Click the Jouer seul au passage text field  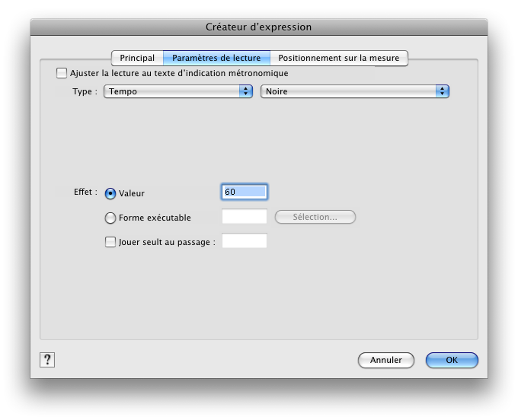(244, 241)
